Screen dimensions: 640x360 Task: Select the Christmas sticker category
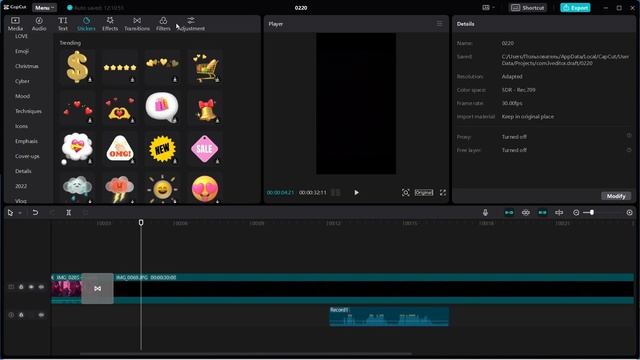pyautogui.click(x=27, y=66)
